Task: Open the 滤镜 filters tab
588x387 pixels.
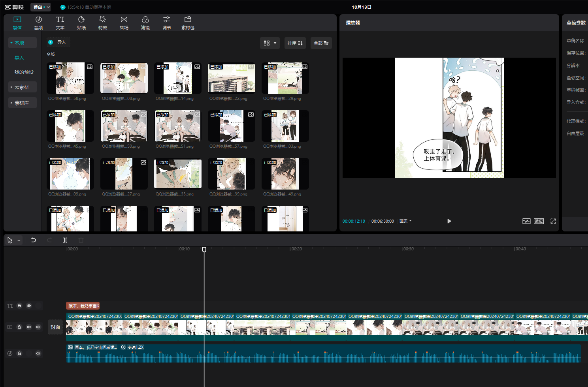Action: (x=145, y=23)
